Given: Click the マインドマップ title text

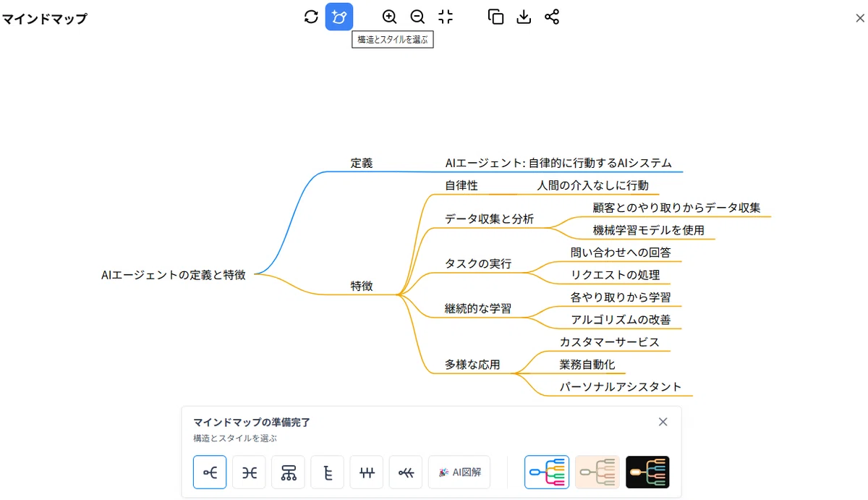Looking at the screenshot, I should pos(44,19).
